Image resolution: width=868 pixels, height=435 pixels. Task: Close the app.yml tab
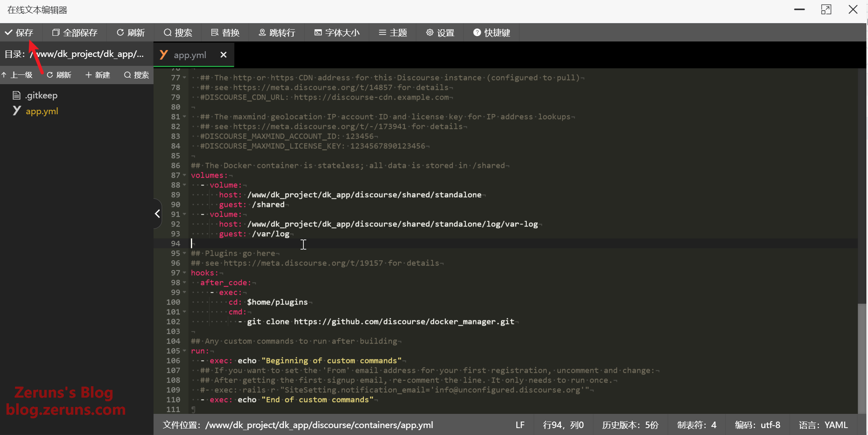pyautogui.click(x=223, y=55)
